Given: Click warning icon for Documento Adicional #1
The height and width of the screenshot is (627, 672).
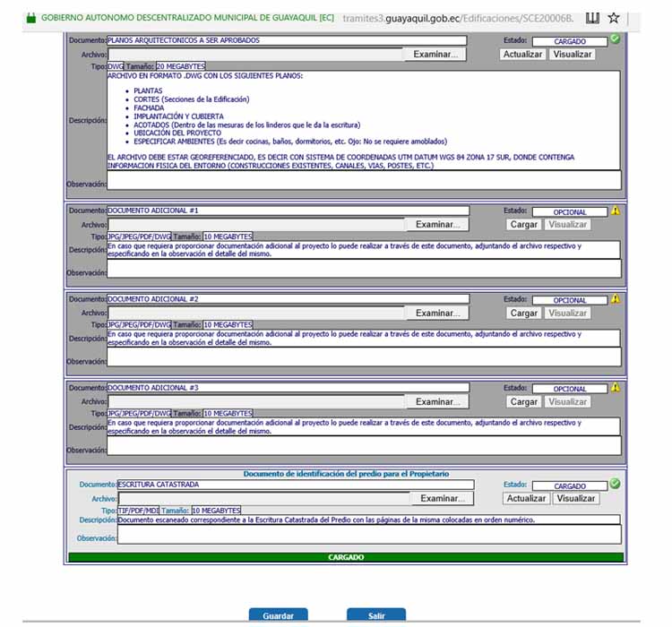Looking at the screenshot, I should coord(616,210).
